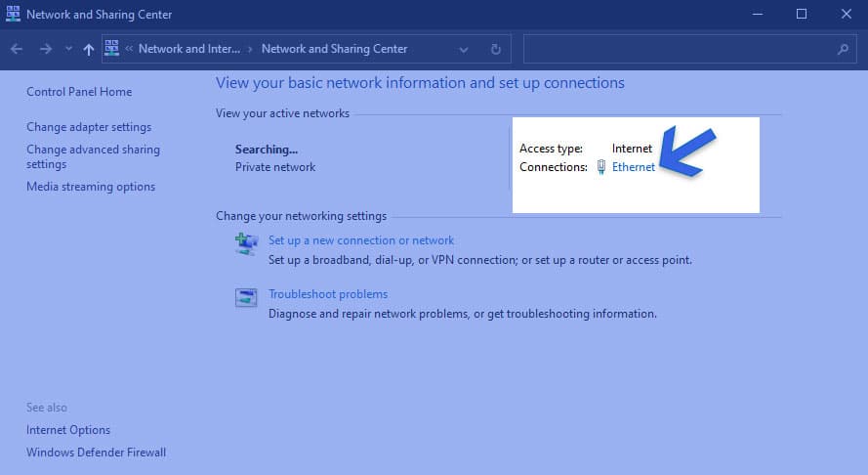Go up one level with up arrow
Screen dimensions: 868x475
point(89,49)
